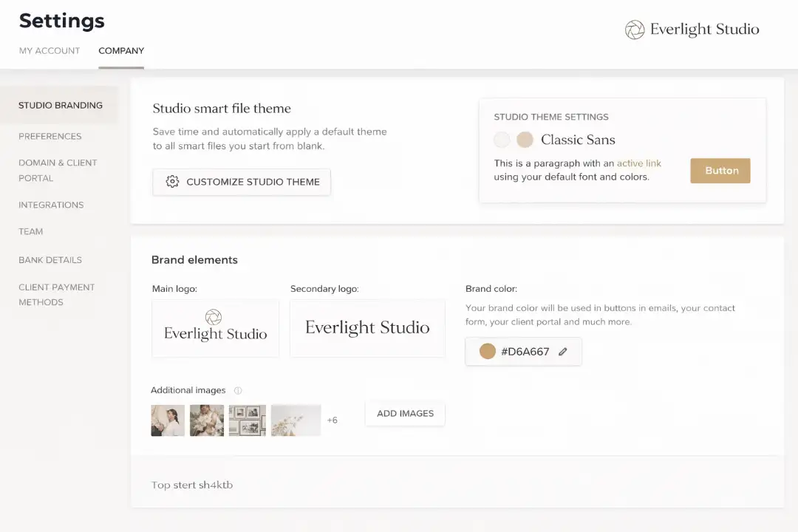The width and height of the screenshot is (798, 532).
Task: Click the Everlight Studio aperture logo icon
Action: pos(634,30)
